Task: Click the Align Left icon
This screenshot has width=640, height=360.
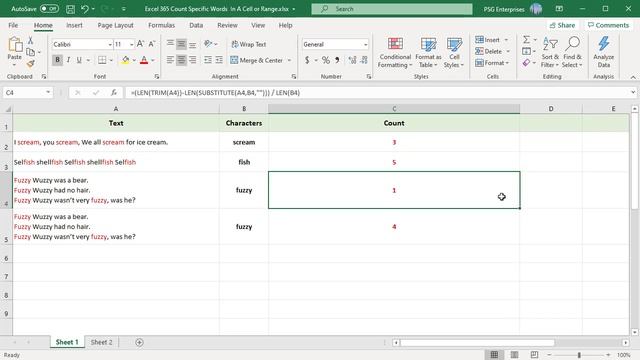Action: 170,60
